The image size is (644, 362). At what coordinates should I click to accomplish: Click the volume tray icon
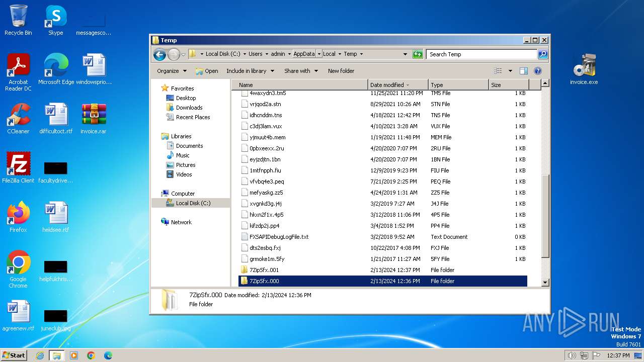pyautogui.click(x=572, y=355)
